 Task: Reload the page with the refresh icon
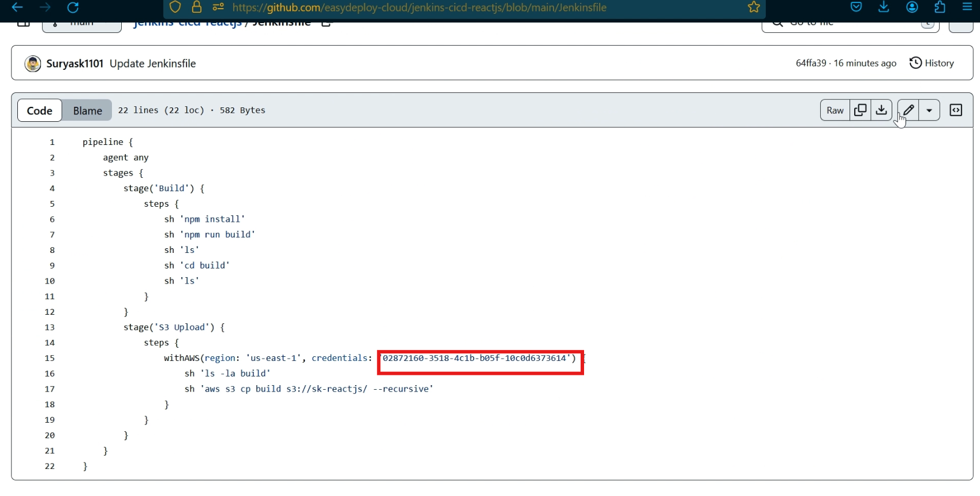(x=73, y=7)
